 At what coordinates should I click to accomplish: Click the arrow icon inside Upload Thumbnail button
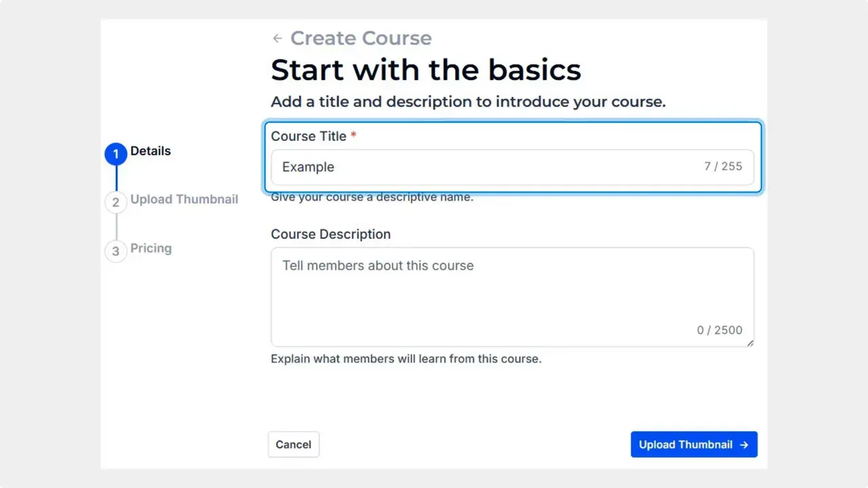[744, 445]
